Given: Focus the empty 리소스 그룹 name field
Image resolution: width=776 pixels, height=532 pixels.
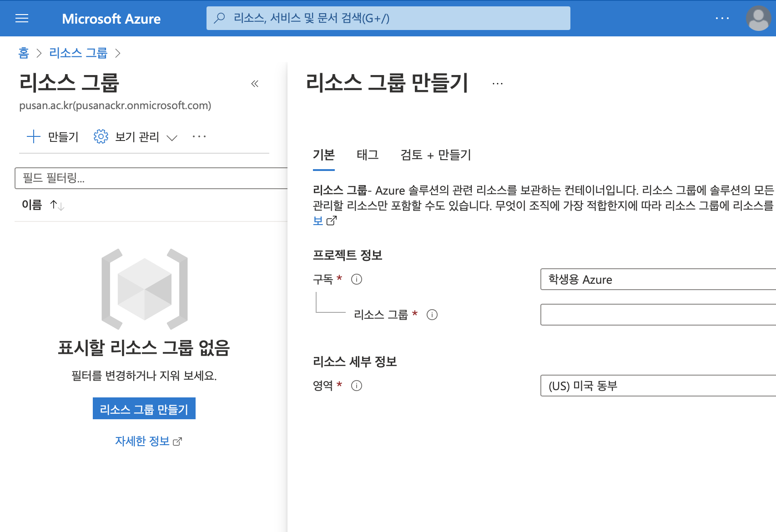Looking at the screenshot, I should click(x=658, y=315).
